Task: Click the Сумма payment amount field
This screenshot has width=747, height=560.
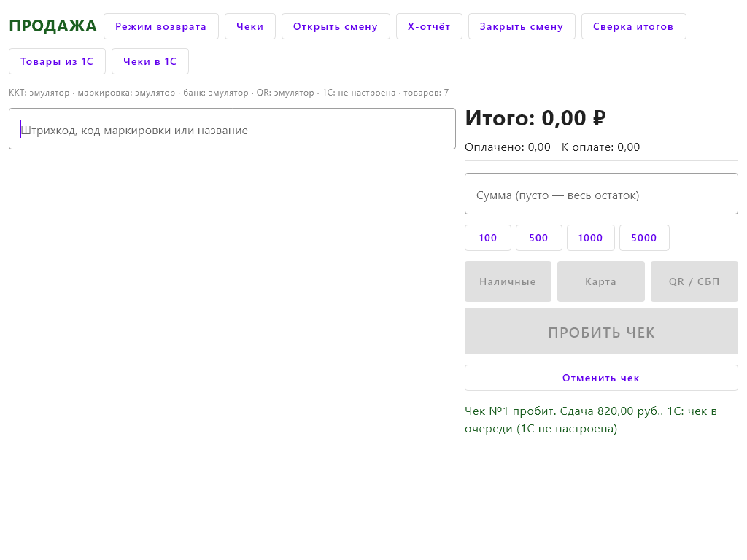Action: pyautogui.click(x=601, y=194)
